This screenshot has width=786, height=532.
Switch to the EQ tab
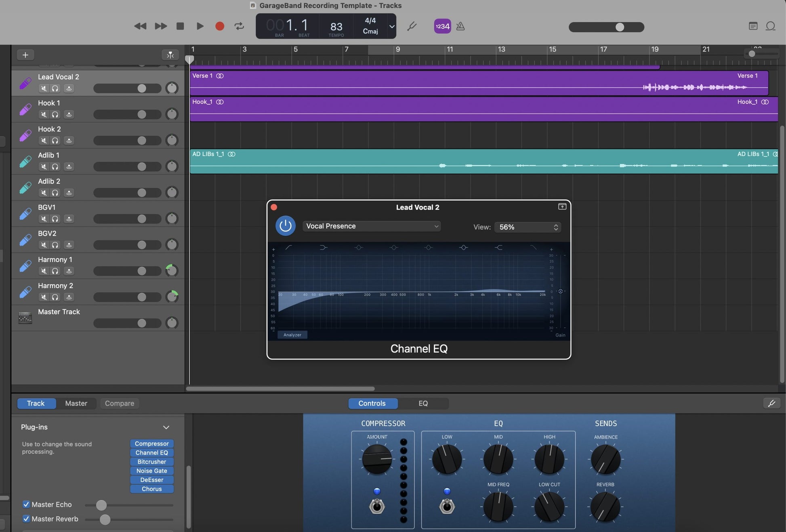pos(423,403)
